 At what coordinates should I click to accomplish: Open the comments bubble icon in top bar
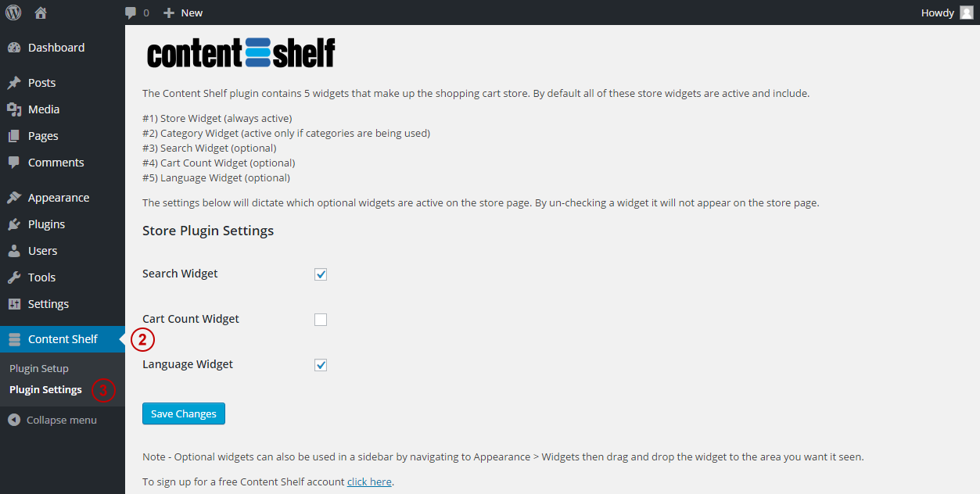(131, 13)
